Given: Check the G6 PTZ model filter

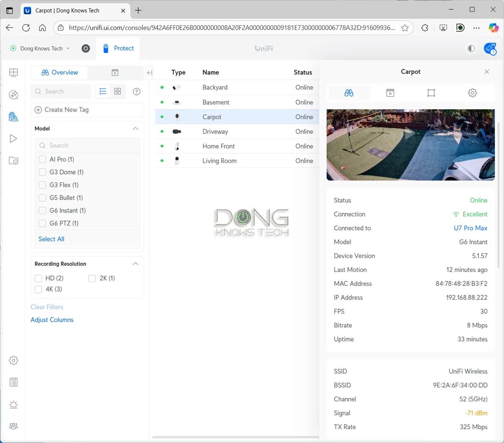Looking at the screenshot, I should tap(42, 223).
